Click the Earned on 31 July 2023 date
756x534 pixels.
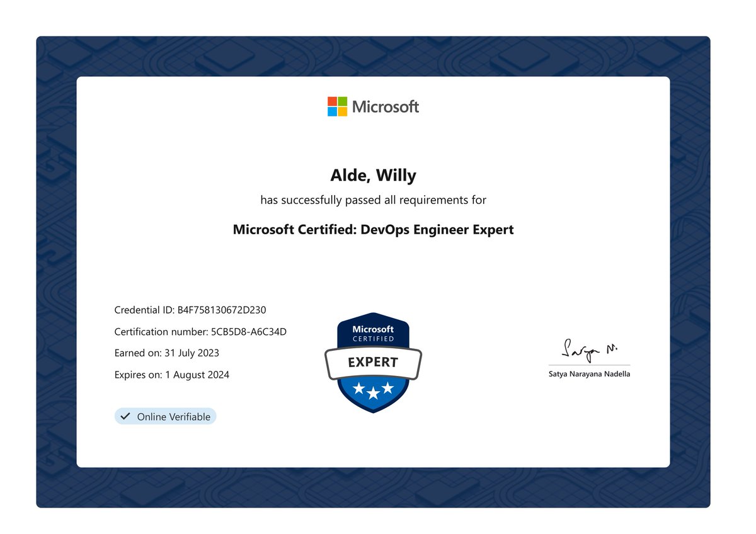pos(166,353)
